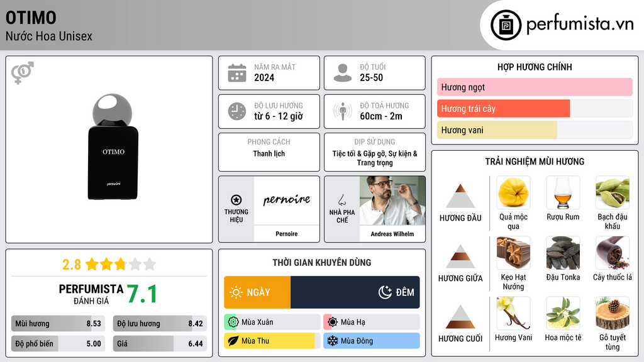Click the star rating 2.8 row
Screen dimensions: 644x362
point(109,265)
